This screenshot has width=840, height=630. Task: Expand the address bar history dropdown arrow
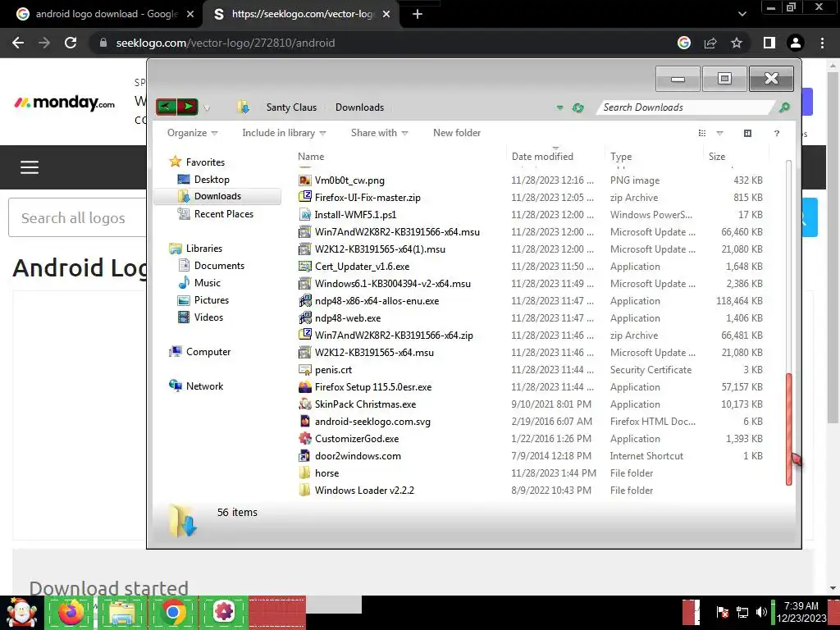click(559, 107)
